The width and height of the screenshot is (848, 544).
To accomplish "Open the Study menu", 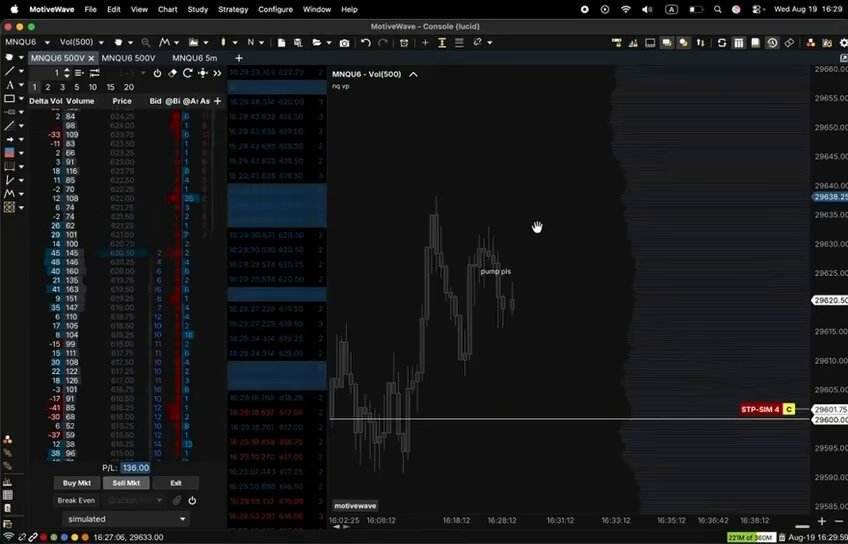I will (x=197, y=9).
